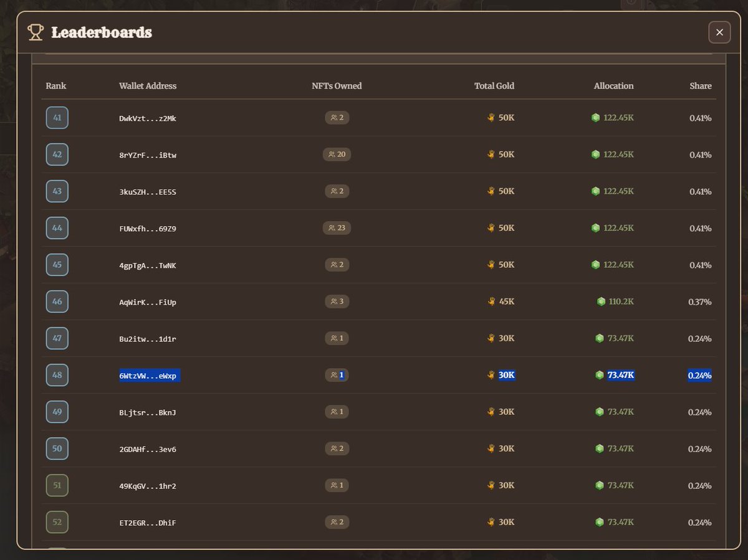748x560 pixels.
Task: Click highlighted 30K gold in rank 48 row
Action: [507, 375]
